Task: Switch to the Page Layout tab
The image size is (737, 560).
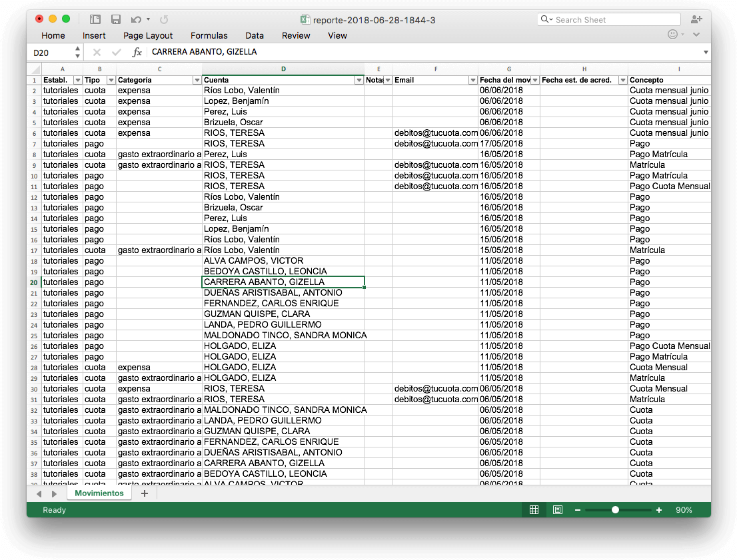Action: (148, 35)
